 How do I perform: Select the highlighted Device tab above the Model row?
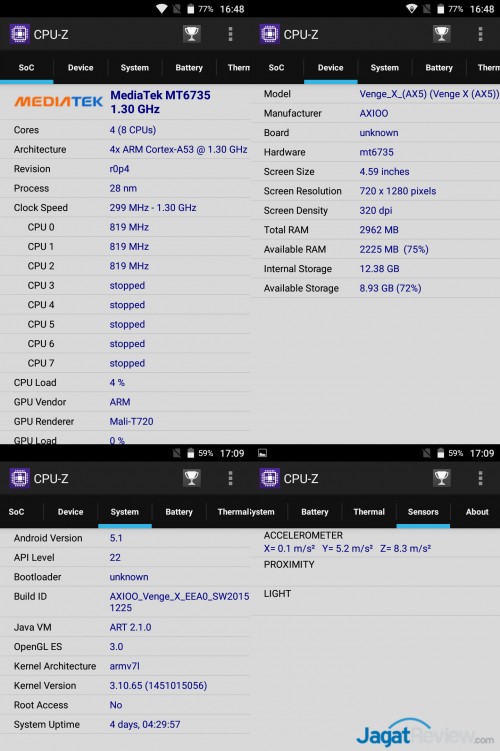330,68
